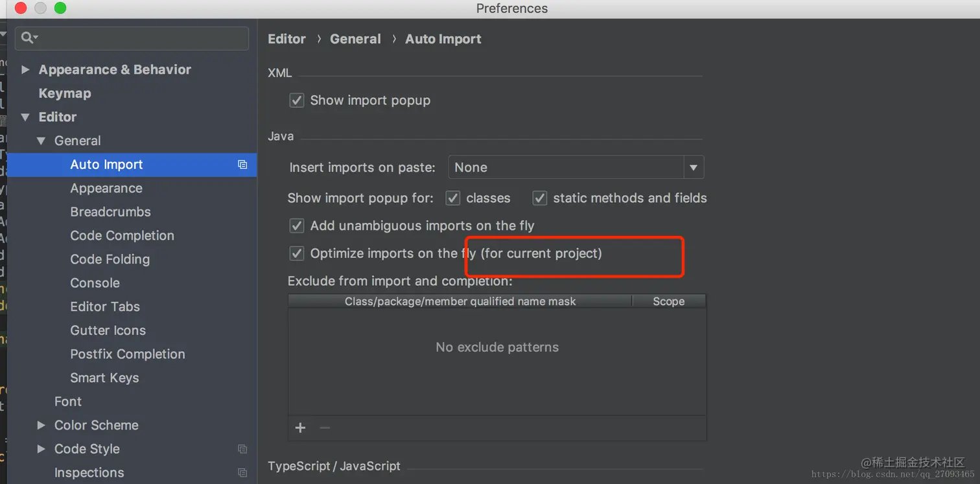
Task: Toggle import popup for classes checkbox
Action: pos(453,198)
